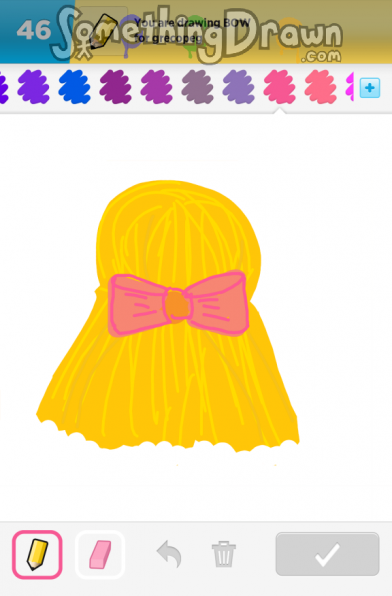Undo the last stroke with the arrow
The image size is (392, 596).
pos(169,555)
